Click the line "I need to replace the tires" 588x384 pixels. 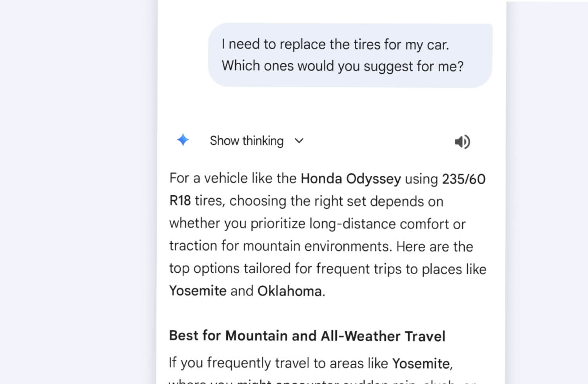335,44
